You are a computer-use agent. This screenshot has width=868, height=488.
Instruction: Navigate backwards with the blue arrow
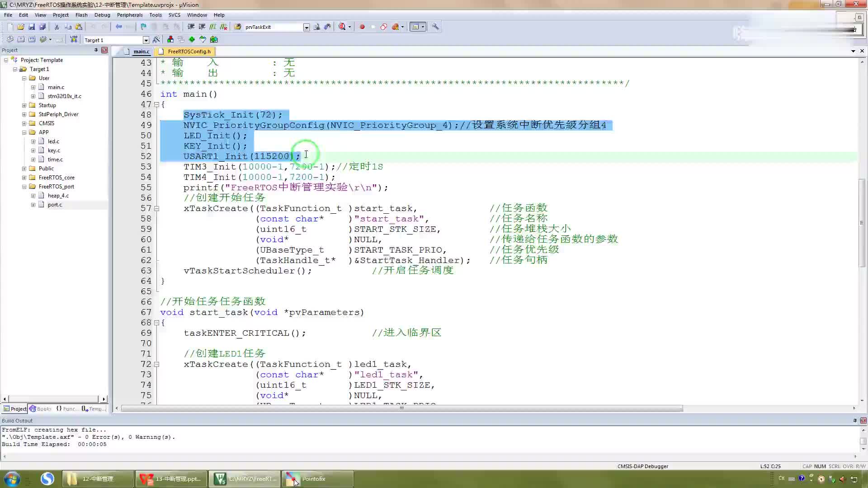point(119,27)
